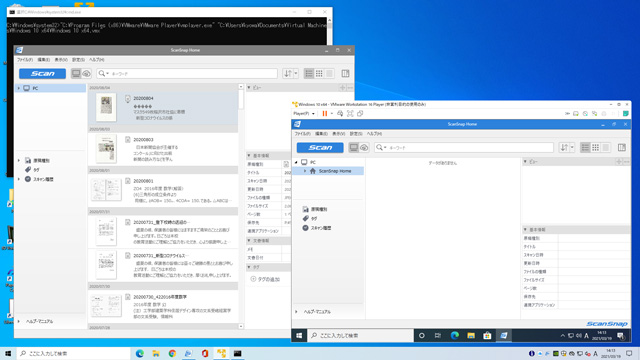Switch to thumbnail grid view in VMware ScanSnap window
640x360 pixels.
tap(596, 147)
